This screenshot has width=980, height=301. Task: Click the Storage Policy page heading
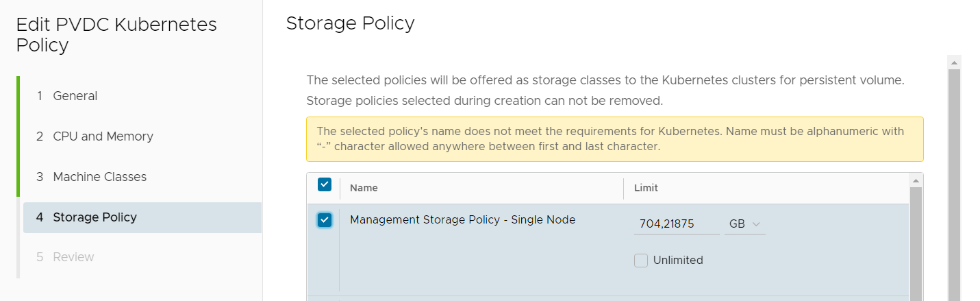pyautogui.click(x=350, y=23)
